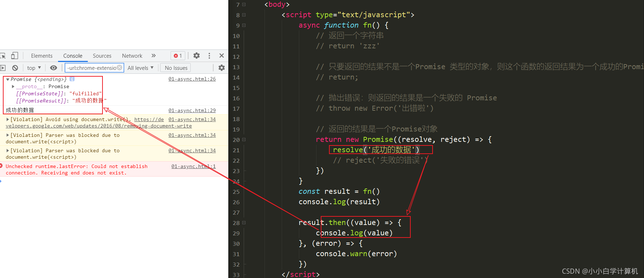The image size is (644, 278).
Task: Open the top context dropdown
Action: 34,68
